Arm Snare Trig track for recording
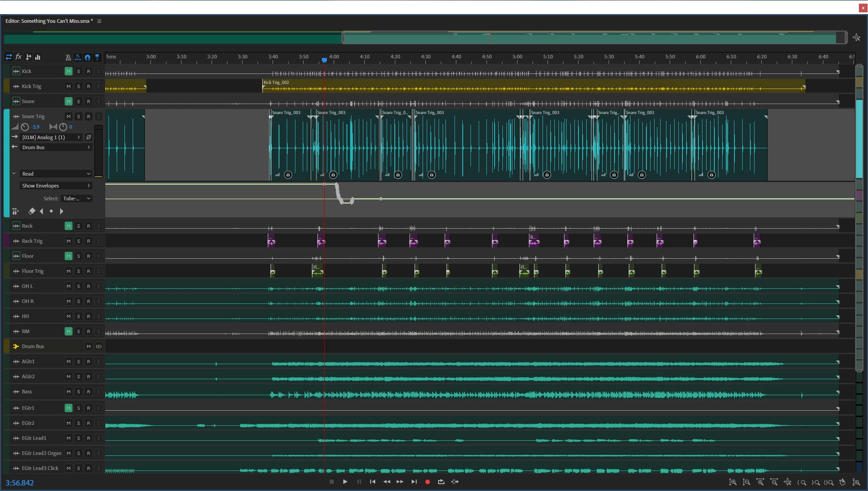The height and width of the screenshot is (491, 868). [x=88, y=117]
